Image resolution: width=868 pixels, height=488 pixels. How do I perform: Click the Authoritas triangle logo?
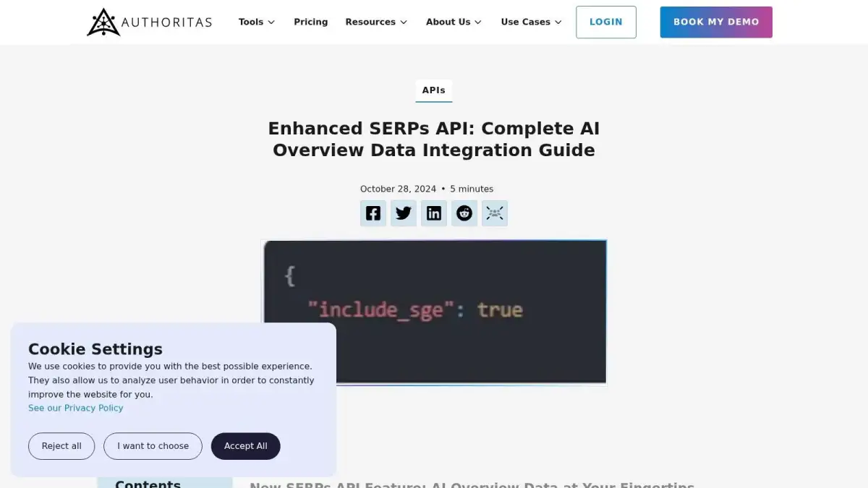click(103, 22)
